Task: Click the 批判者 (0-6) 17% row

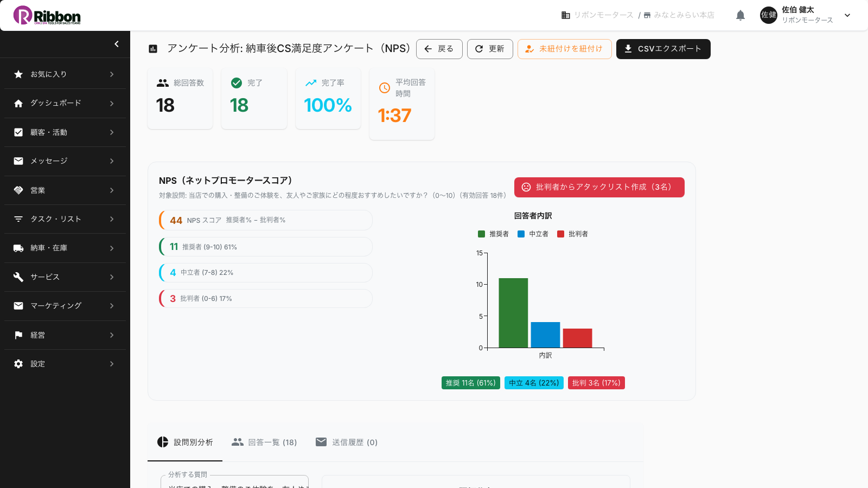Action: 266,299
